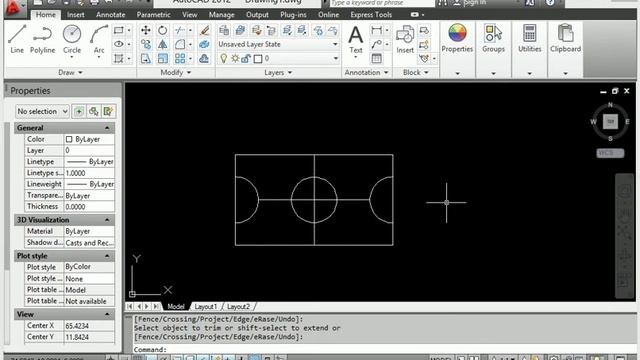The width and height of the screenshot is (640, 360).
Task: Click the Insert block icon
Action: [x=405, y=39]
